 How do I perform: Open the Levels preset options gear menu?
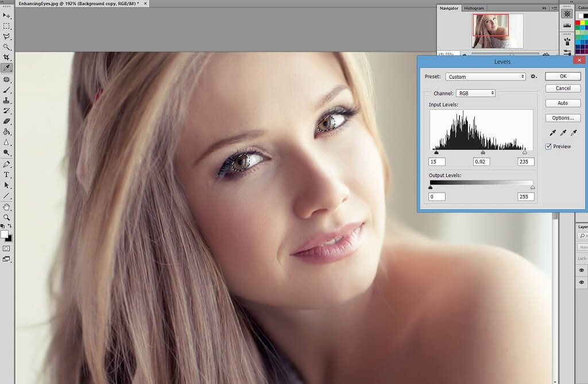pyautogui.click(x=533, y=76)
